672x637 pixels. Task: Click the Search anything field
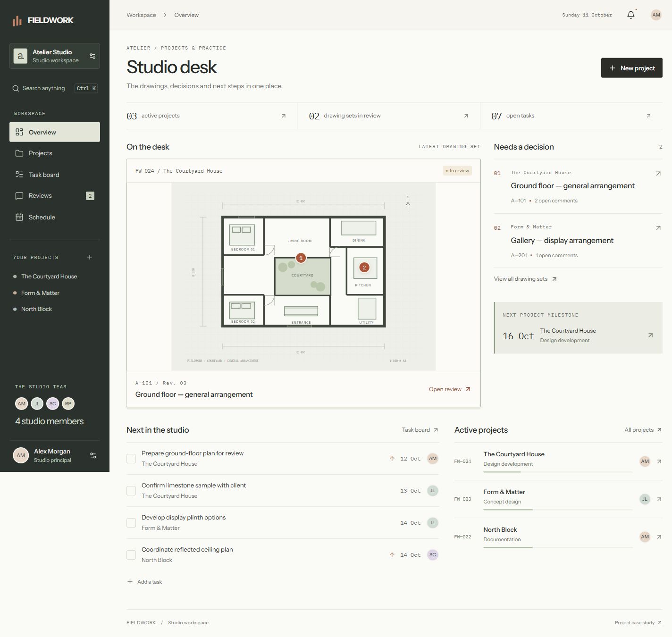55,88
